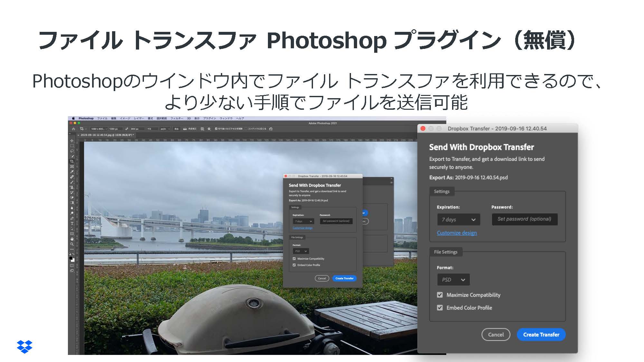
Task: Open the ファイル menu
Action: pyautogui.click(x=102, y=118)
